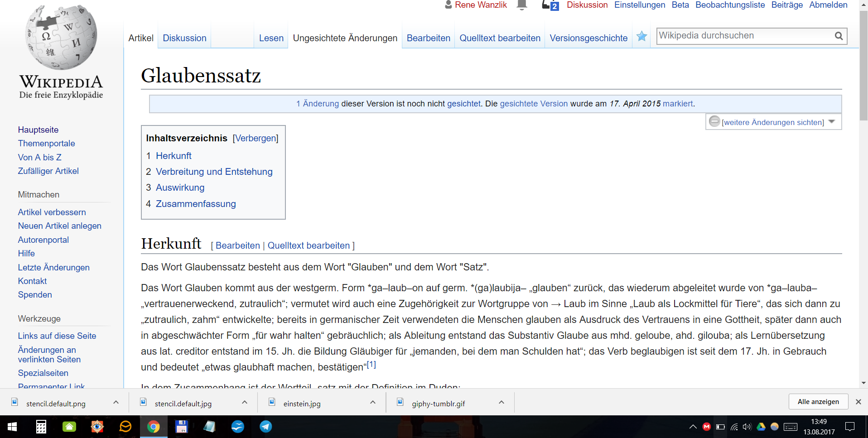Click the Google Drive tray icon

tap(761, 427)
